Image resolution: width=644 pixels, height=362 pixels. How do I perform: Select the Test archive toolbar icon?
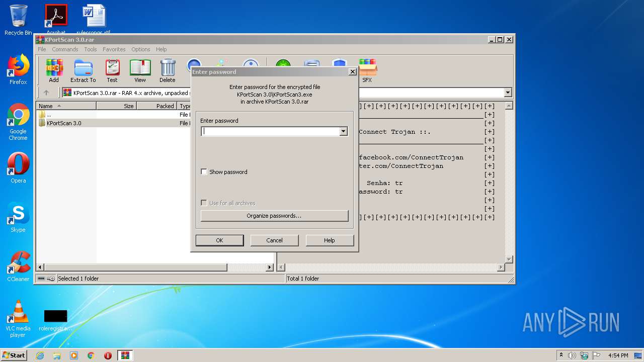point(112,70)
